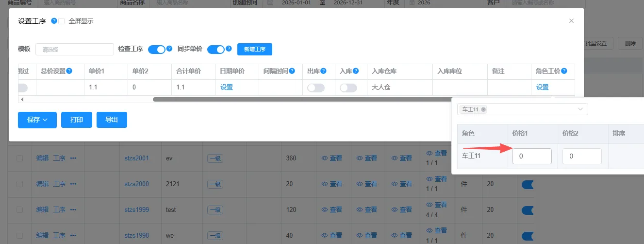Enable the 入库 switch in the row
This screenshot has height=244, width=644.
click(x=348, y=87)
